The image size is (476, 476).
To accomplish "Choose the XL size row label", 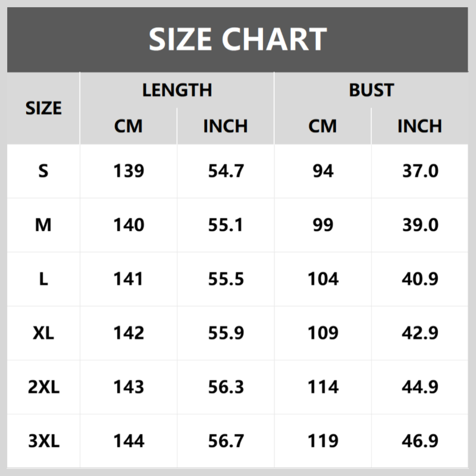I will click(43, 333).
